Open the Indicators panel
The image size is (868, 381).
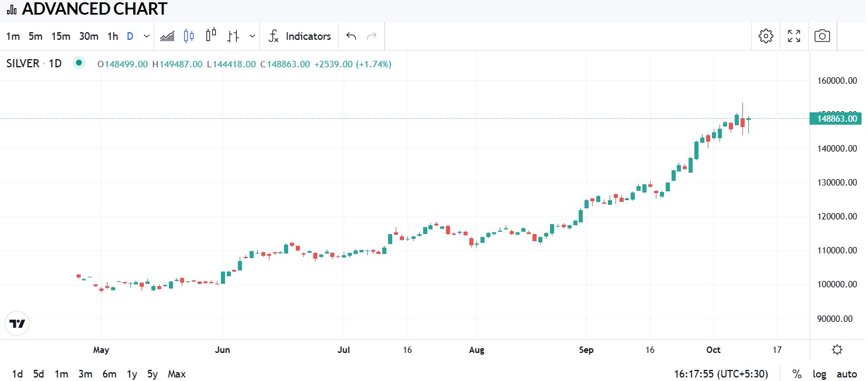(300, 36)
